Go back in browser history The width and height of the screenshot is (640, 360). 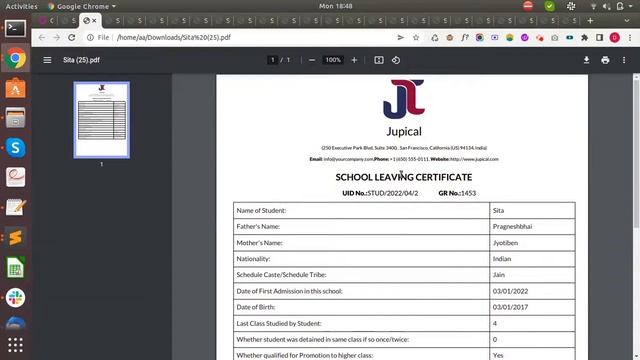click(x=42, y=38)
